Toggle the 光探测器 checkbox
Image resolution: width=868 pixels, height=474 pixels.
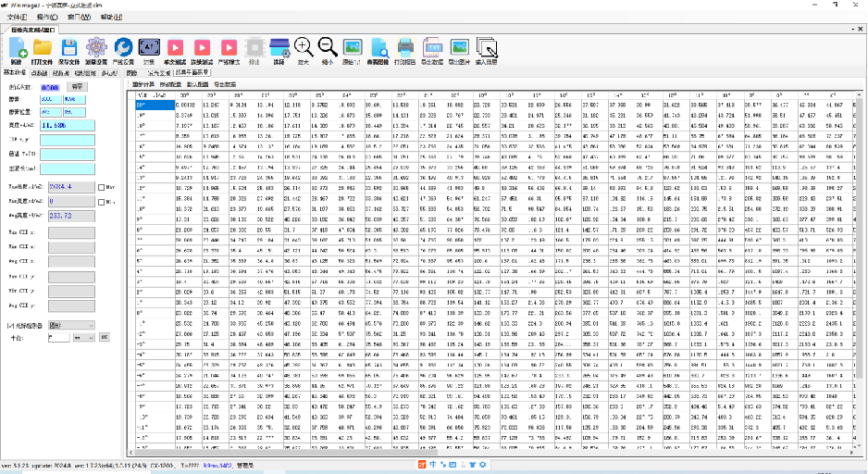click(x=10, y=326)
